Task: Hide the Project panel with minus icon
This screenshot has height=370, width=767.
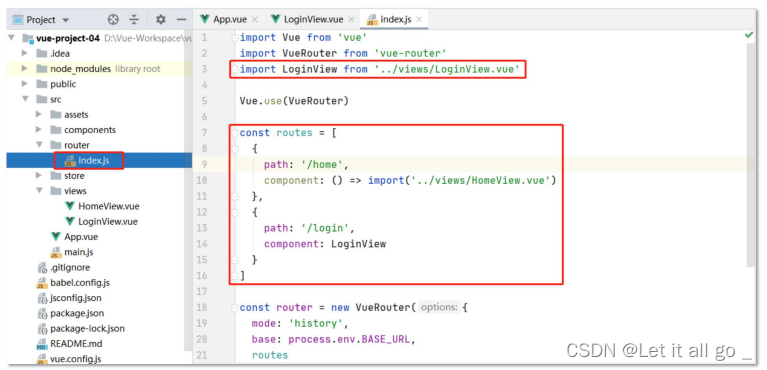Action: pos(181,20)
